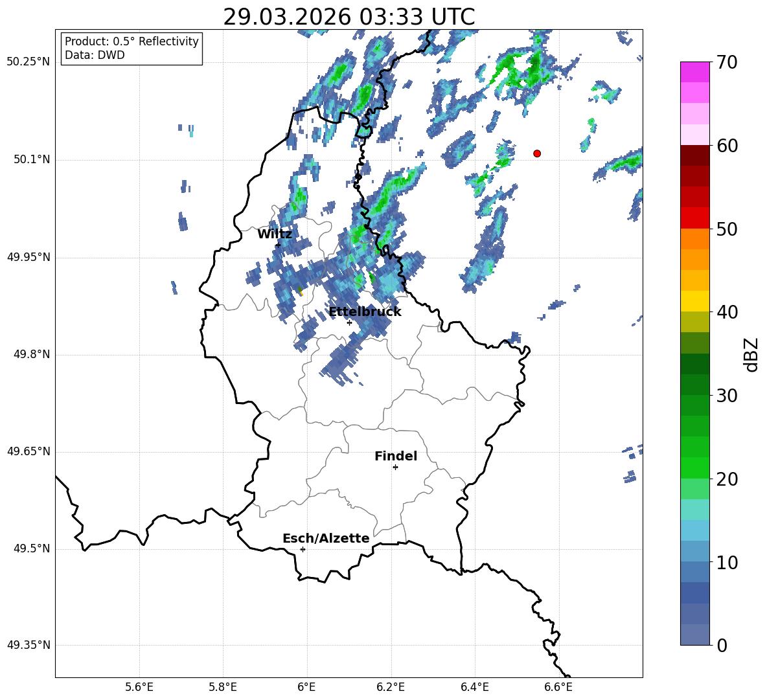Click the 'dBZ' colorbar axis label
This screenshot has width=767, height=700.
752,354
